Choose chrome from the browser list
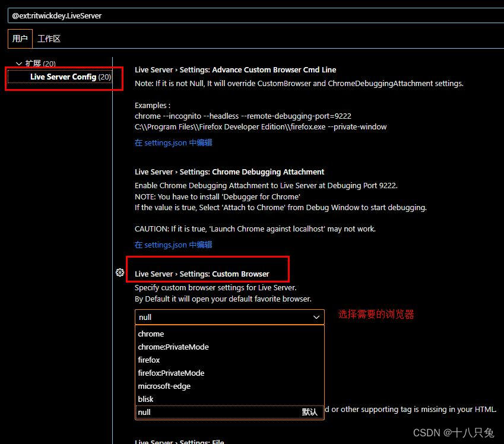Screen dimensions: 504x444 (230, 334)
